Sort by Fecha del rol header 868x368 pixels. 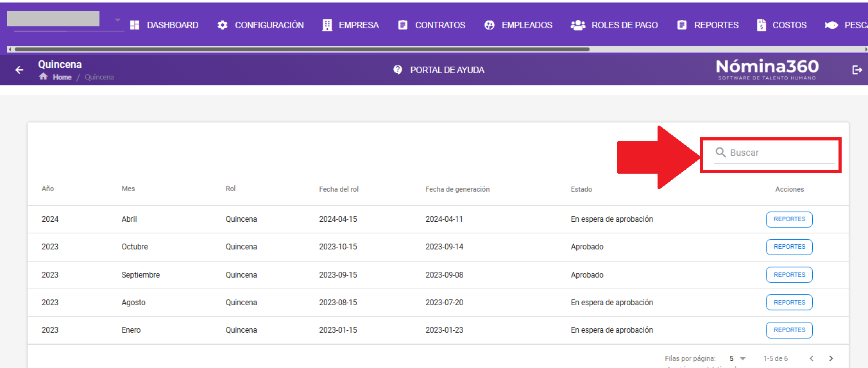(x=339, y=189)
